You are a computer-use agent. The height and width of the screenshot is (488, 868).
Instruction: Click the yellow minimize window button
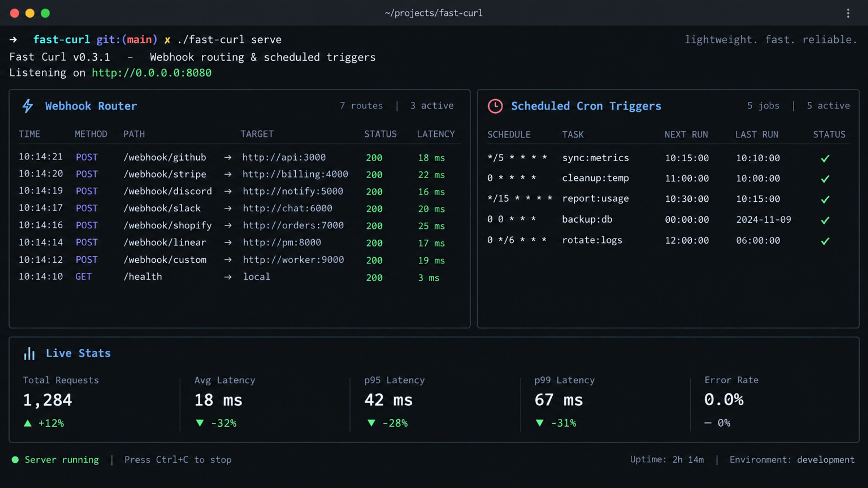click(x=30, y=13)
